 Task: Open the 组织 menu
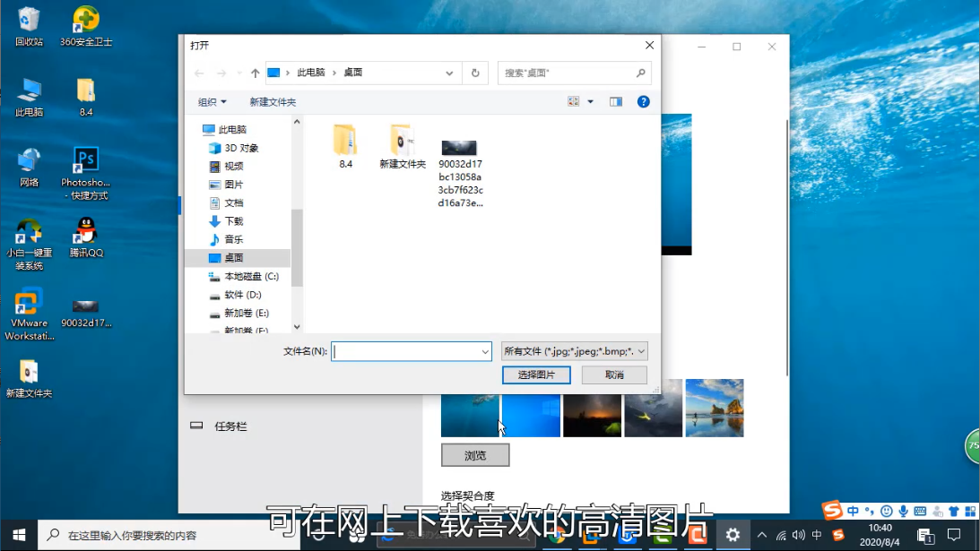212,102
